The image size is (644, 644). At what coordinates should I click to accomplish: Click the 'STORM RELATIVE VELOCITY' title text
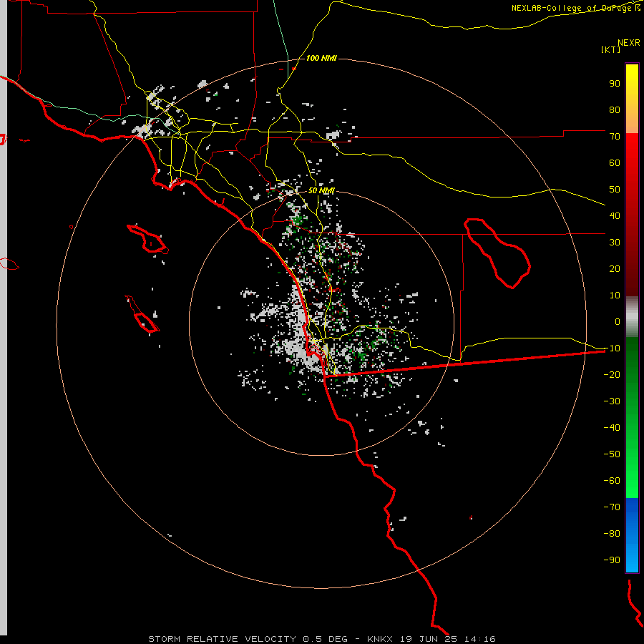click(222, 639)
